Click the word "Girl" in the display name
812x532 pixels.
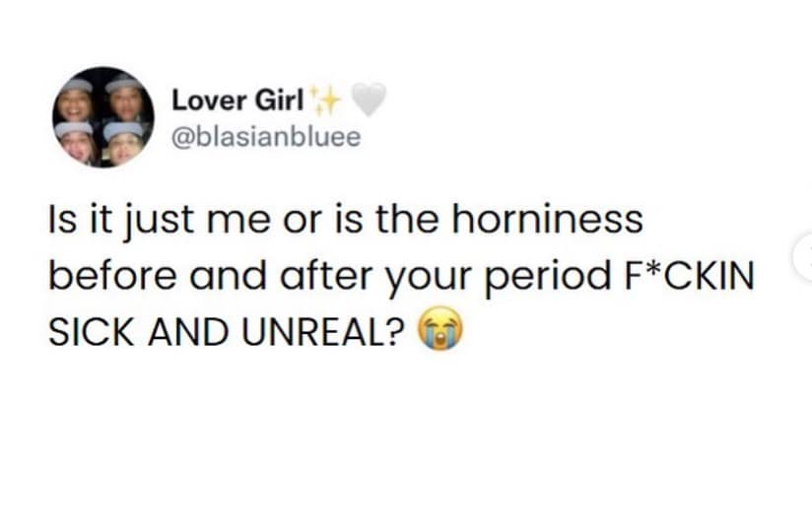[x=280, y=100]
